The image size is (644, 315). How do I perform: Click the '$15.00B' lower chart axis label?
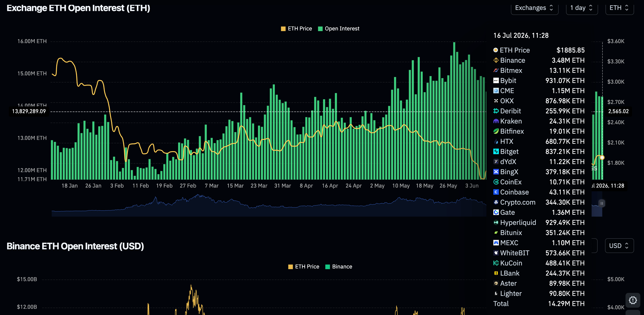[x=27, y=279]
